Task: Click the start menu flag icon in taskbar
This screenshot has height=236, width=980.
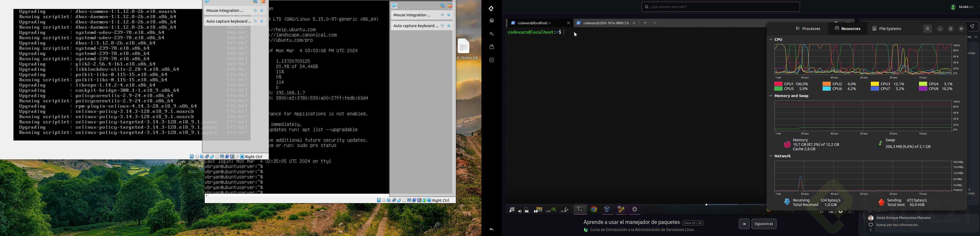Action: click(512, 210)
